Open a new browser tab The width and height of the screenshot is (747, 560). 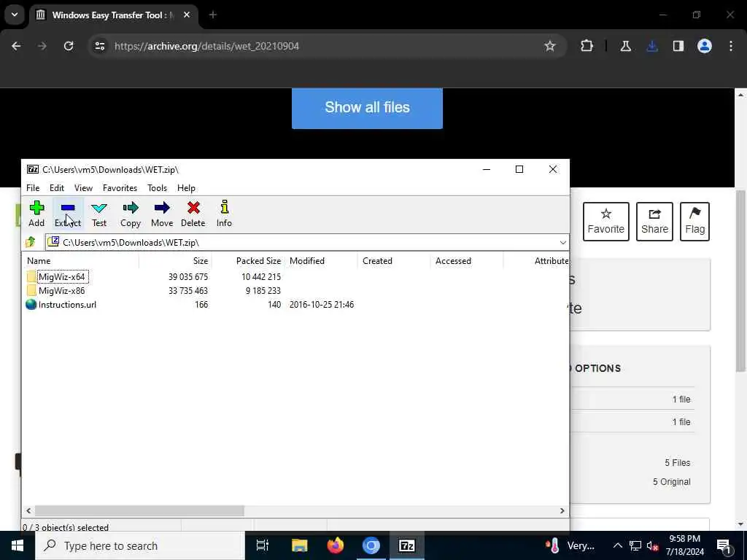click(x=213, y=15)
